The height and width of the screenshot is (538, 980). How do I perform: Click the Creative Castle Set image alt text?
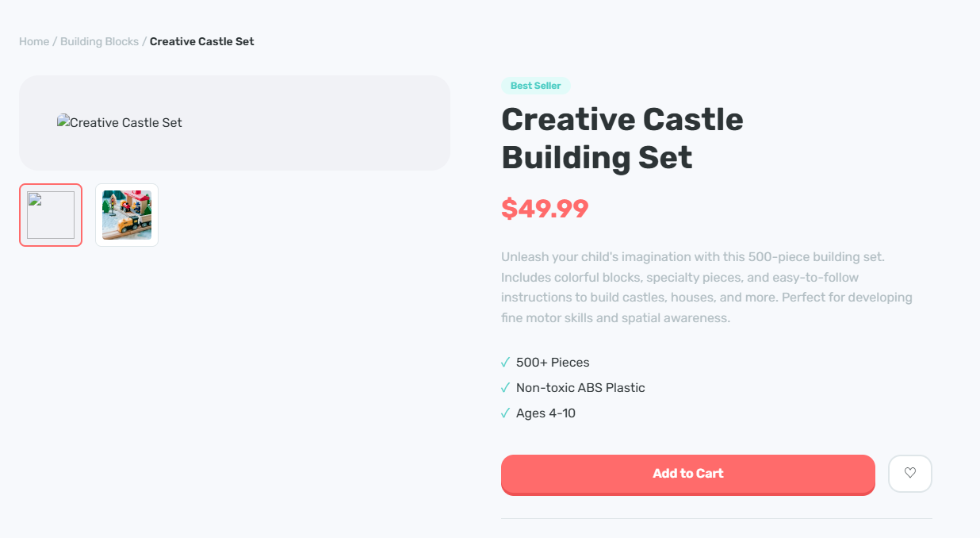126,122
